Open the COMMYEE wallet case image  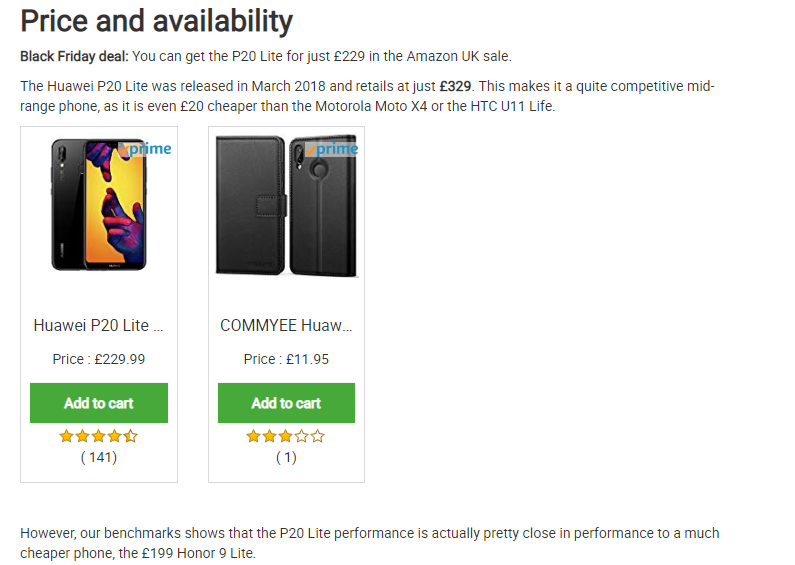286,205
